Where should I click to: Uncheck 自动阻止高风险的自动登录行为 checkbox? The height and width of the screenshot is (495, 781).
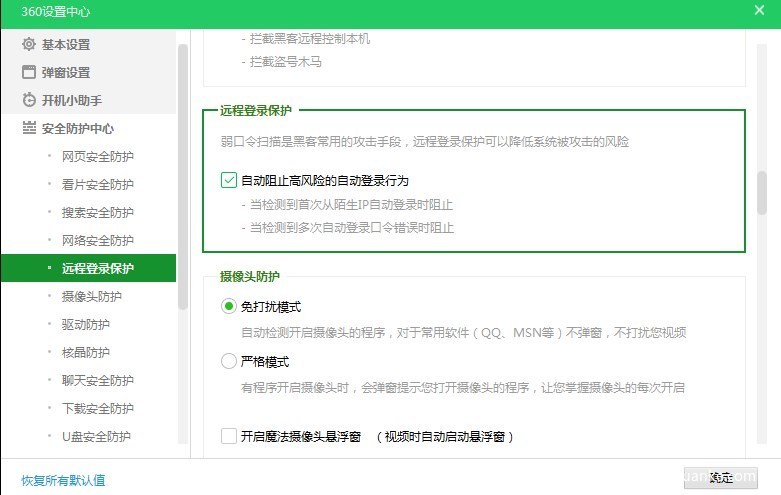coord(229,180)
